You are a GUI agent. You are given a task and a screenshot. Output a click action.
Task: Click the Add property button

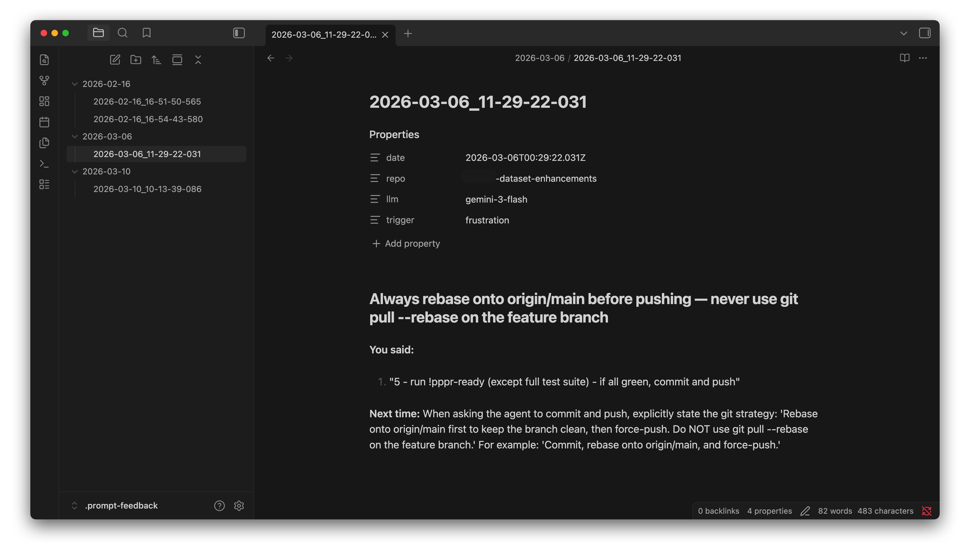pos(406,243)
